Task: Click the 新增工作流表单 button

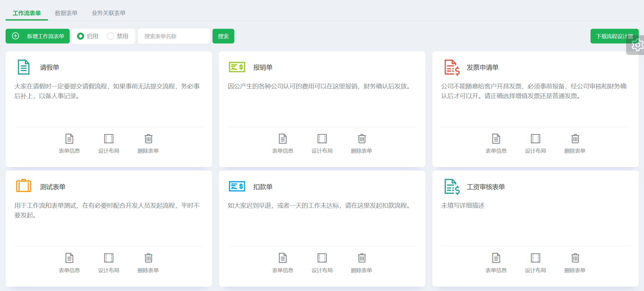Action: click(38, 36)
